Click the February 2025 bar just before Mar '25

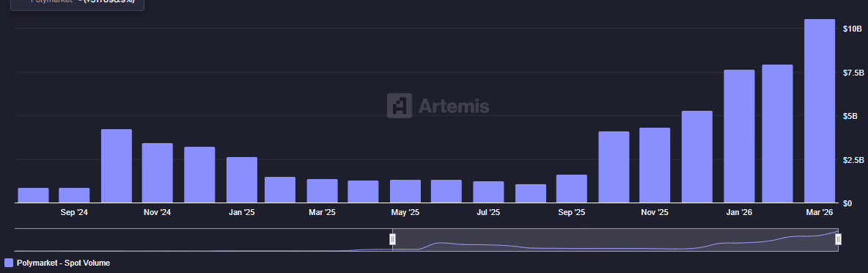pos(280,190)
